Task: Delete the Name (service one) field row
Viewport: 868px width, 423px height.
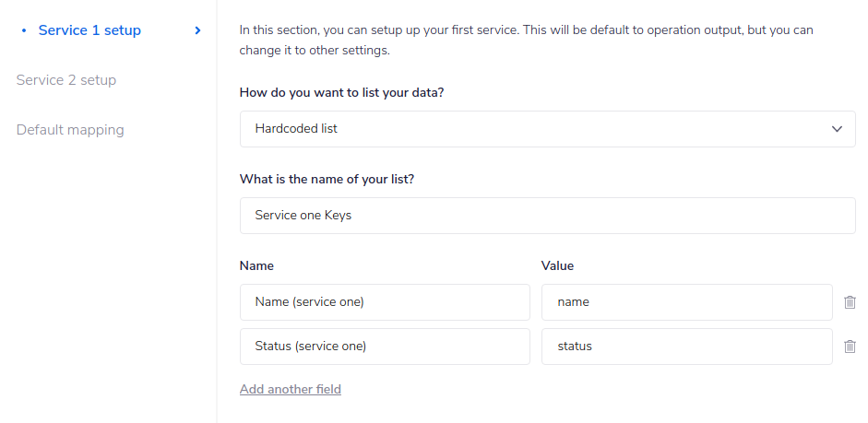Action: [x=850, y=302]
